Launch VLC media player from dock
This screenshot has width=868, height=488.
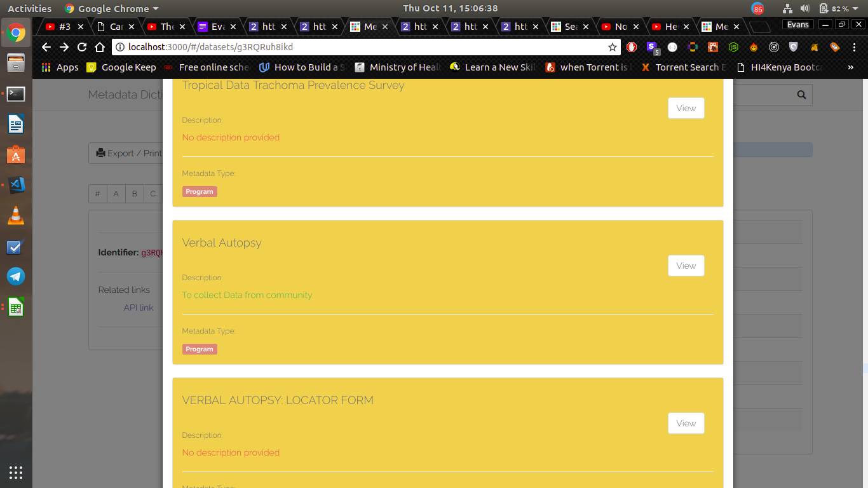click(16, 216)
